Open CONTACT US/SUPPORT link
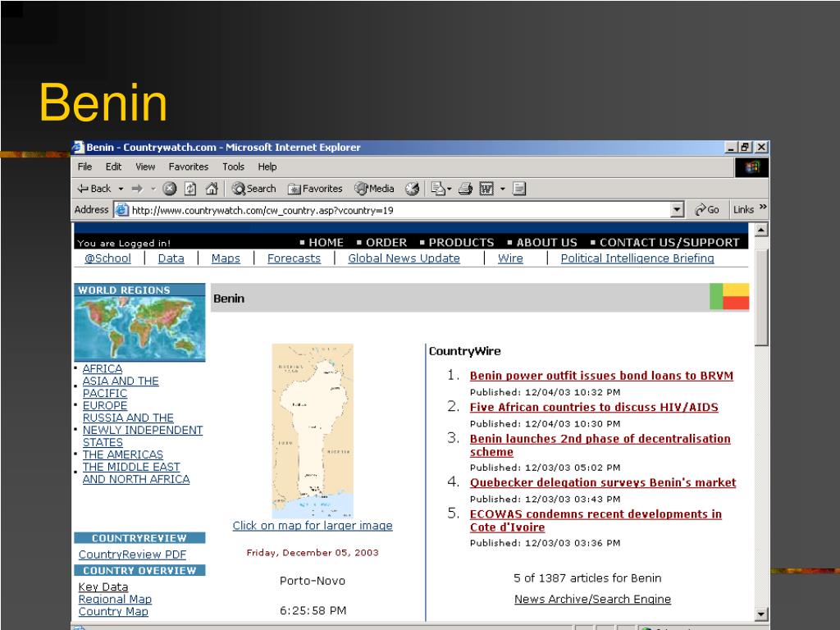 tap(669, 243)
